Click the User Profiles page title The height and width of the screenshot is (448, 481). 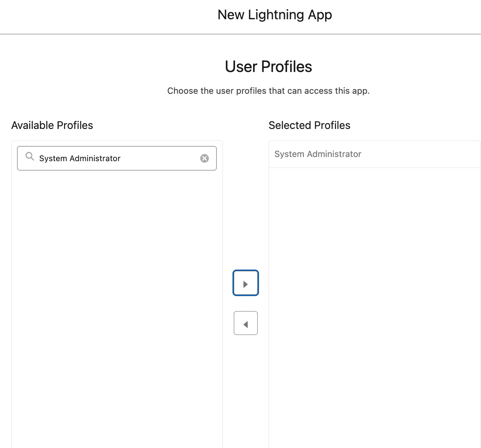pos(268,67)
